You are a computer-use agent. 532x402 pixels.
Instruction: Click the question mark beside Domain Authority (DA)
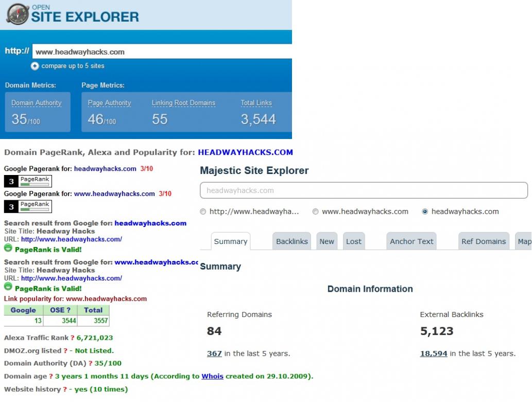tap(91, 363)
